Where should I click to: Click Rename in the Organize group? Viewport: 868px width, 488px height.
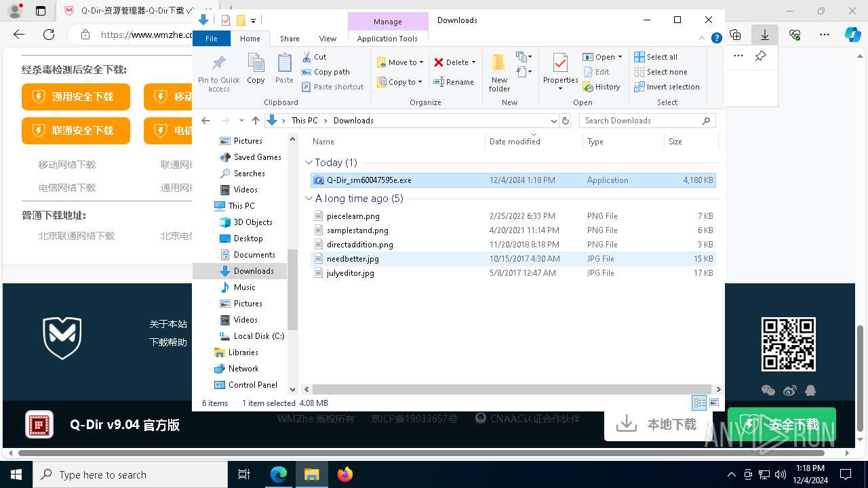pyautogui.click(x=454, y=82)
